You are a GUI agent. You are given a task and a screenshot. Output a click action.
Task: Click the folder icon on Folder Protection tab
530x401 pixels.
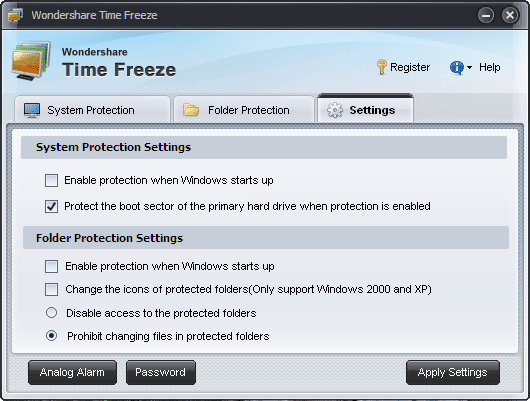coord(191,110)
